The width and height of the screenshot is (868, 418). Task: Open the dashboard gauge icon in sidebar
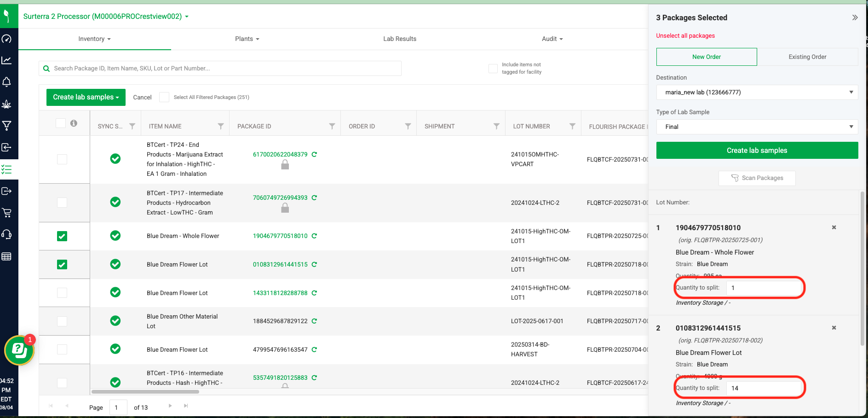6,39
